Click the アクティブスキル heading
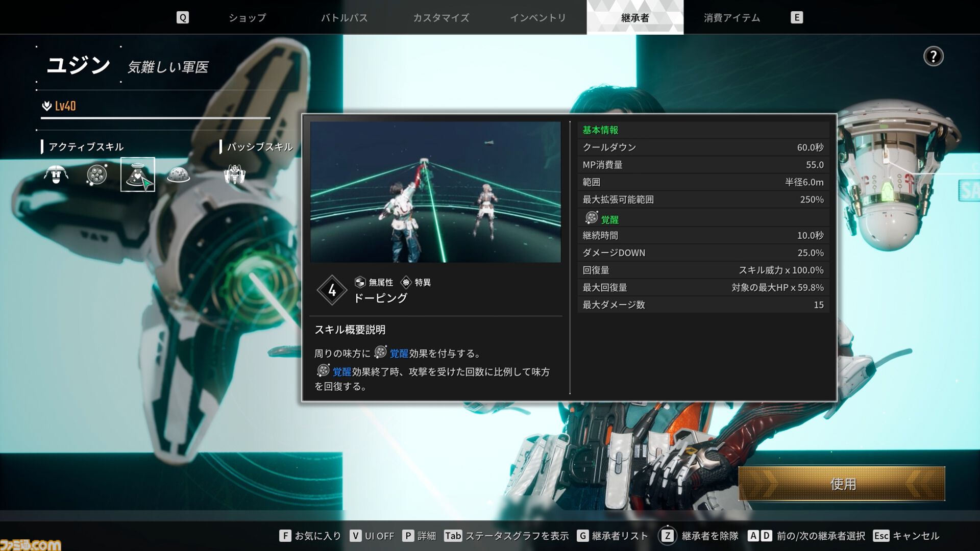Screen dimensions: 980x551 pos(86,147)
